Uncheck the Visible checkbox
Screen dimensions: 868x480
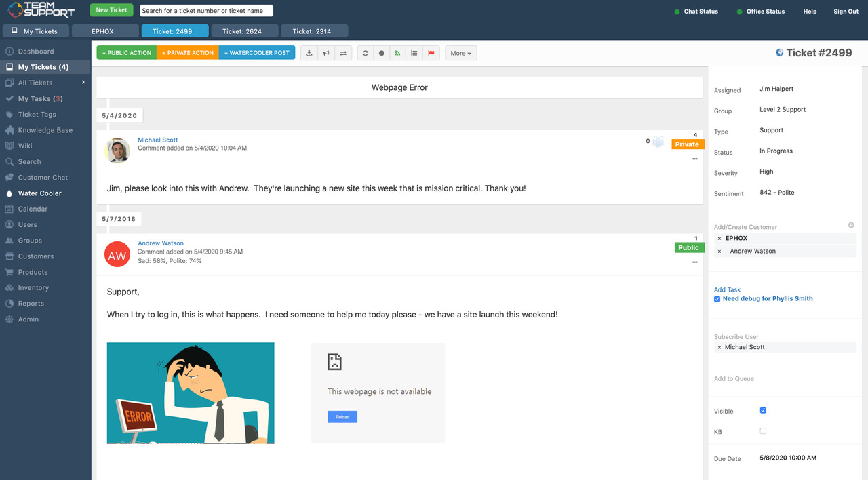coord(763,410)
